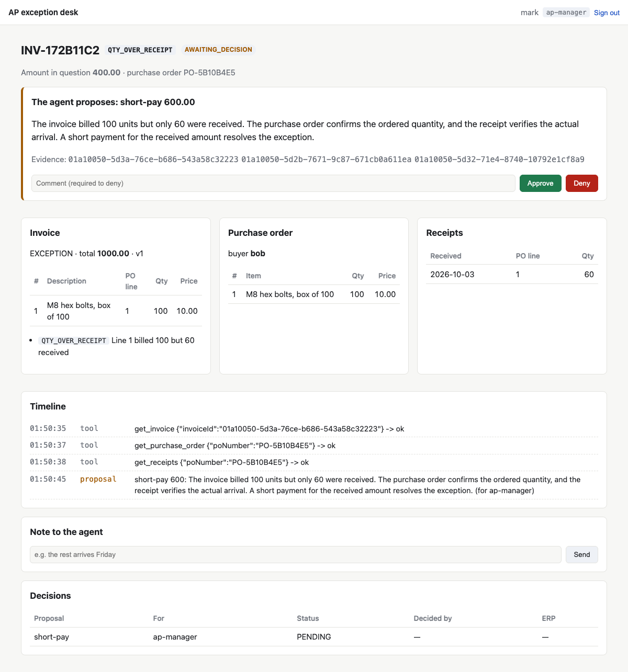Focus the deny comment field
Screen dimensions: 628x672
[x=273, y=184]
